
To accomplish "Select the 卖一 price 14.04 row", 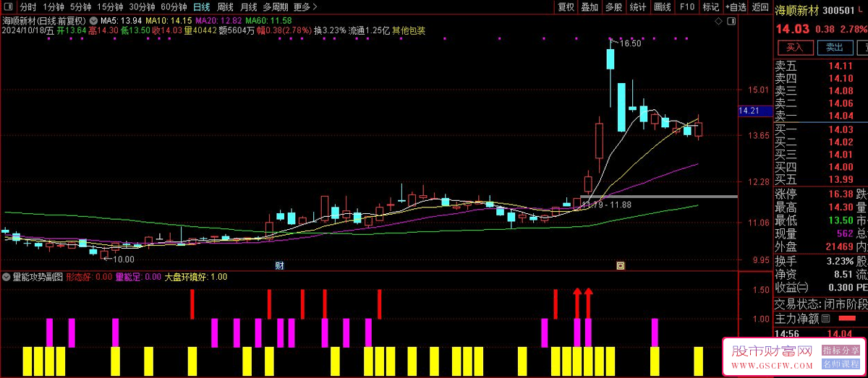I will coord(821,116).
